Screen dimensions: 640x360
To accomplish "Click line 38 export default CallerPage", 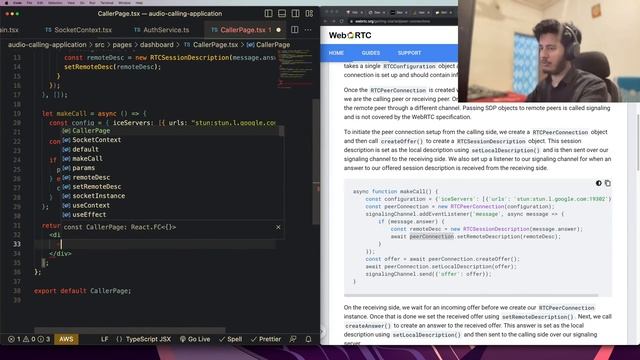I will click(82, 291).
